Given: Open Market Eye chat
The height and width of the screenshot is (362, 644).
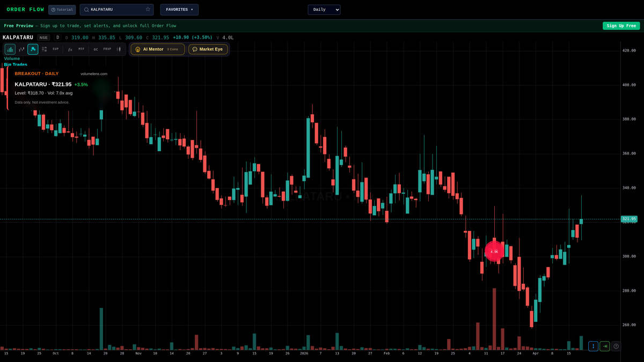Looking at the screenshot, I should pyautogui.click(x=208, y=49).
